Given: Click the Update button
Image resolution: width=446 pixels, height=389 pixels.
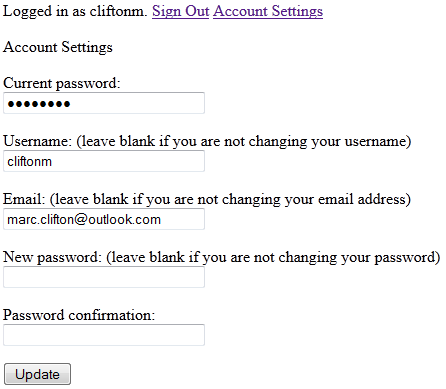Looking at the screenshot, I should coord(37,374).
